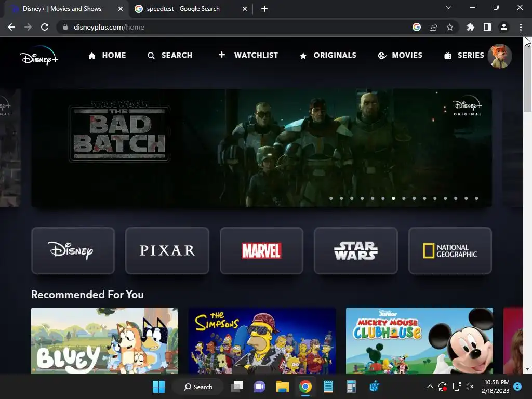Show the previous carousel slide on the left edge
532x399 pixels.
[10, 148]
